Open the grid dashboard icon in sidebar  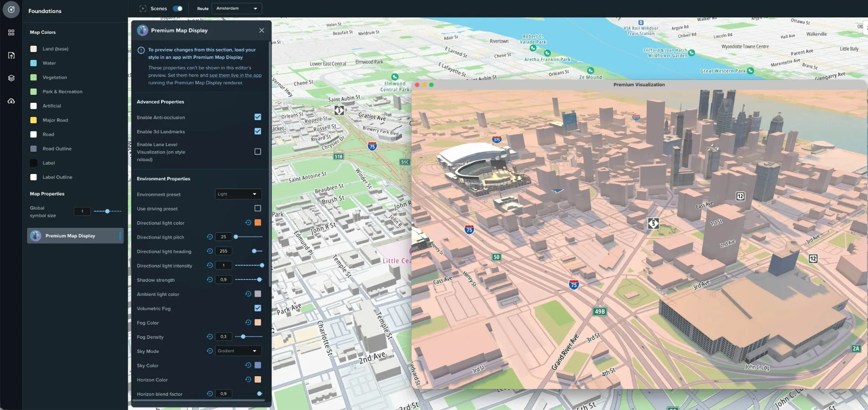(x=11, y=32)
